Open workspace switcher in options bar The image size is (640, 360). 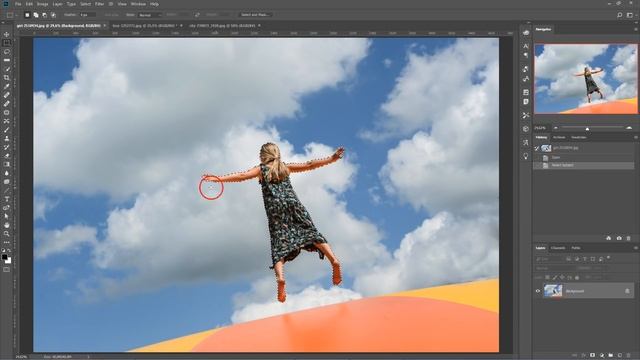click(x=630, y=15)
